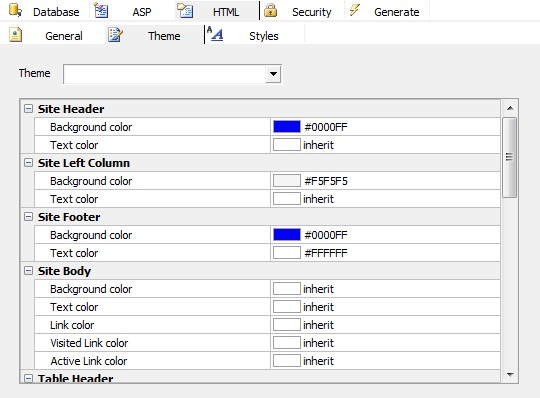Open the Styles sub-tab
The width and height of the screenshot is (540, 398).
point(264,36)
